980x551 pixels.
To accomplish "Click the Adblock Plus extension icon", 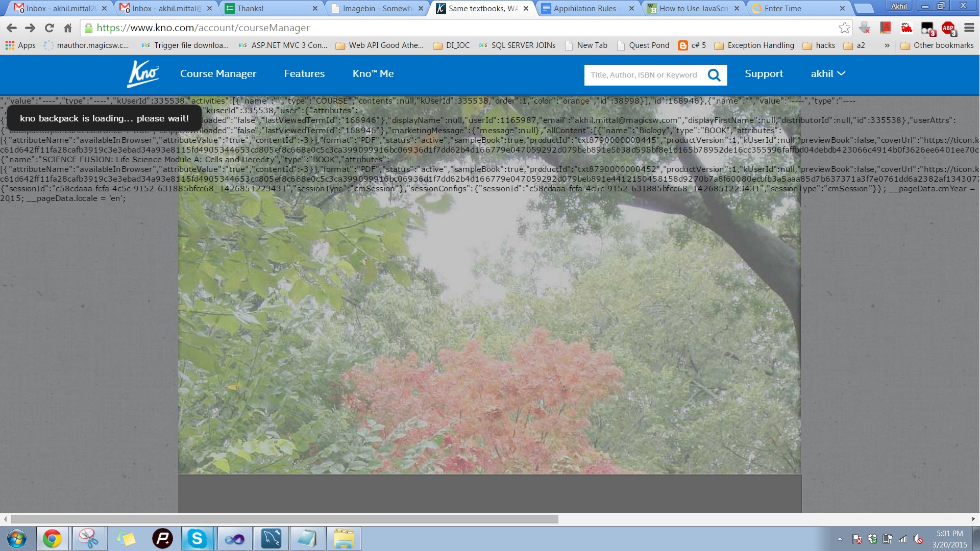I will click(x=948, y=29).
